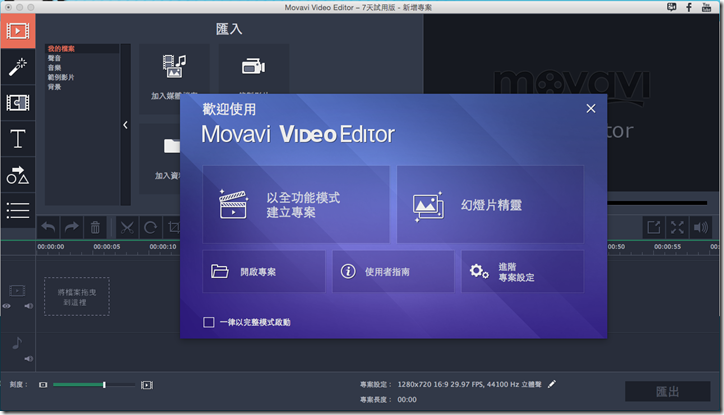Click the 將檔案拖曳到這裡 drop zone
Screen dimensions: 724x415
[x=77, y=297]
